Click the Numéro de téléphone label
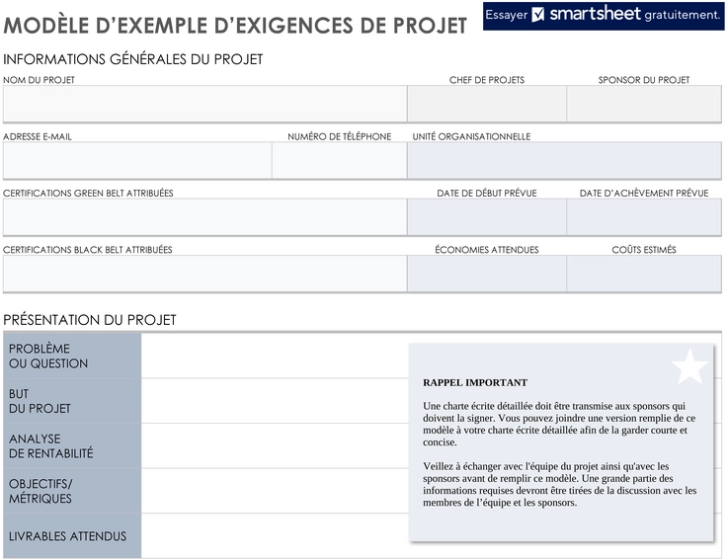This screenshot has height=560, width=728. (x=340, y=136)
